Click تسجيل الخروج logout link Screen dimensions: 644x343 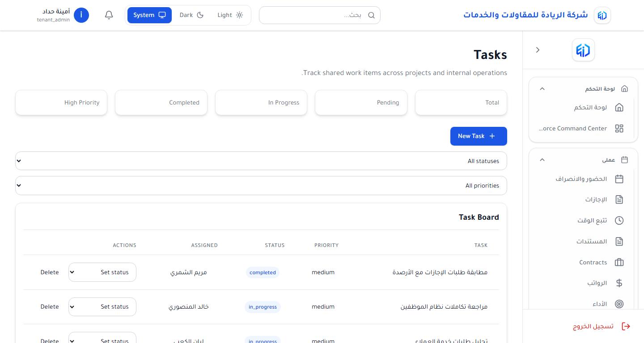pyautogui.click(x=593, y=326)
